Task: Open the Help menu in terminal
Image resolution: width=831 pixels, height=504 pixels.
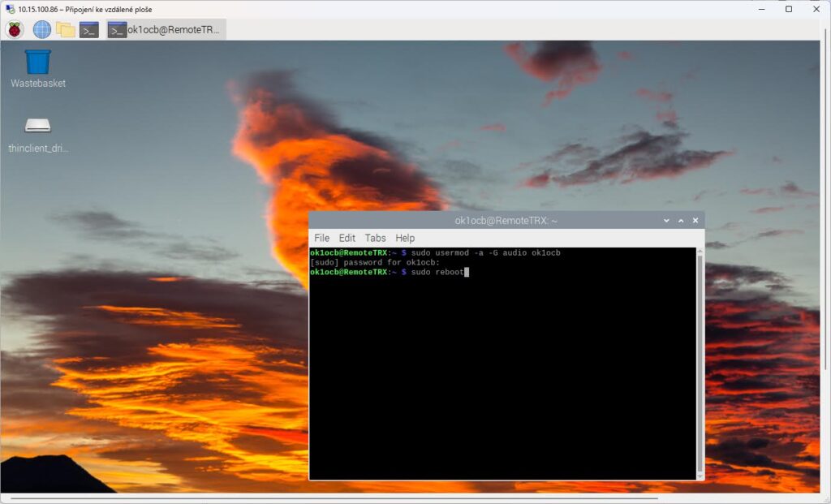Action: tap(405, 238)
